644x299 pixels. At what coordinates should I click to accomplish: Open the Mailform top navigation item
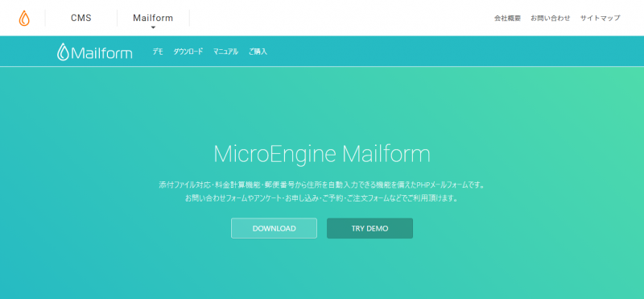point(153,18)
